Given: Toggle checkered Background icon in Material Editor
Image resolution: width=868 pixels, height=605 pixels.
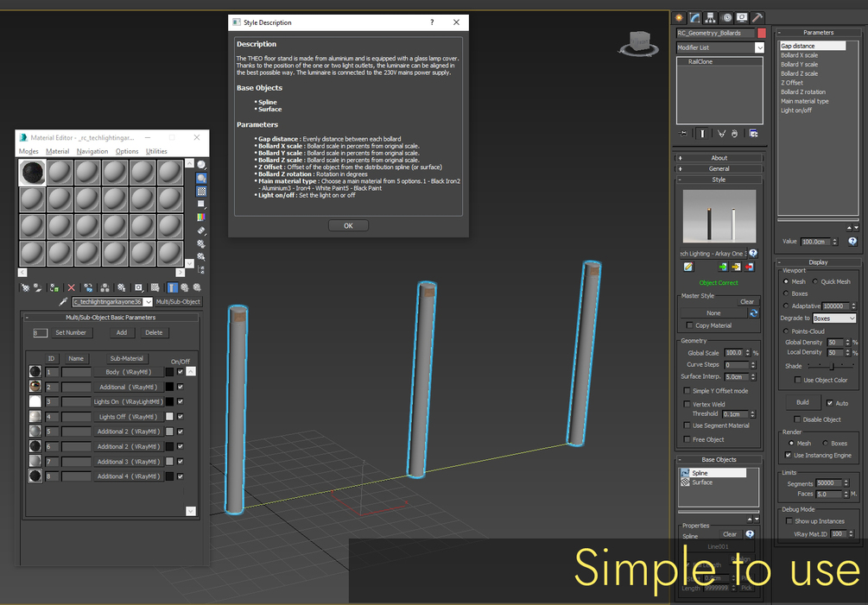Looking at the screenshot, I should coord(201,192).
